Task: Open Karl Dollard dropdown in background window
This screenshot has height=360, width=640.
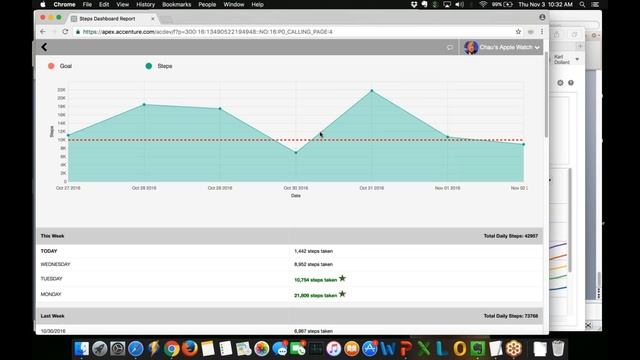Action: click(566, 60)
